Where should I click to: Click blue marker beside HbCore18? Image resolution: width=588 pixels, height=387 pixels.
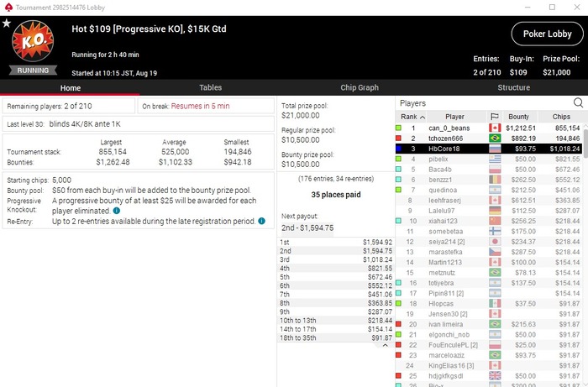coord(398,149)
